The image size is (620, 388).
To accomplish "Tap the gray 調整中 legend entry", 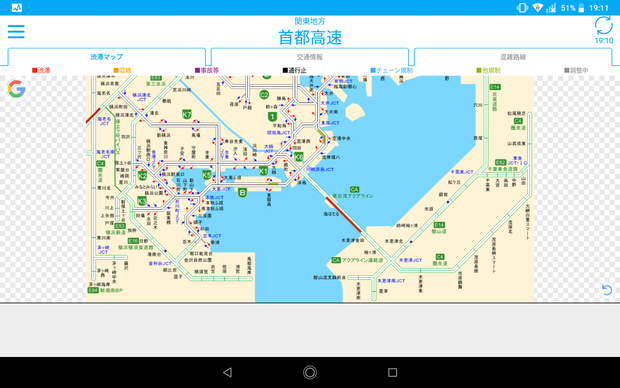I will [x=576, y=70].
